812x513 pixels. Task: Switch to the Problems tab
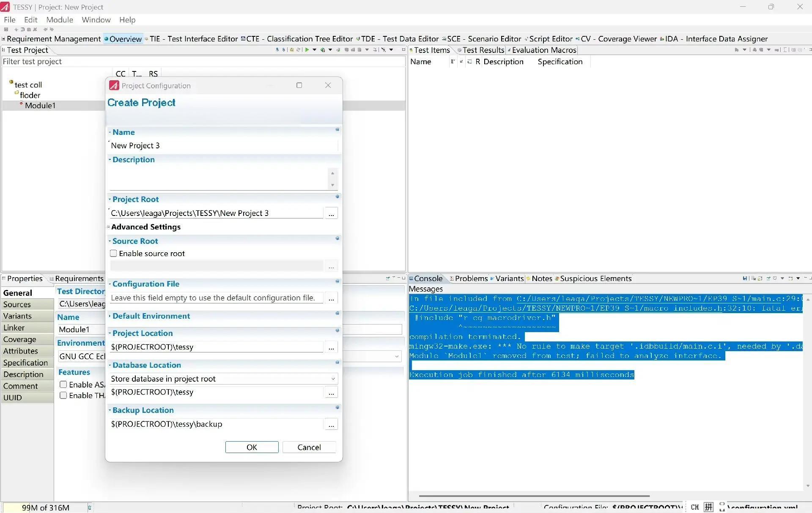tap(471, 278)
